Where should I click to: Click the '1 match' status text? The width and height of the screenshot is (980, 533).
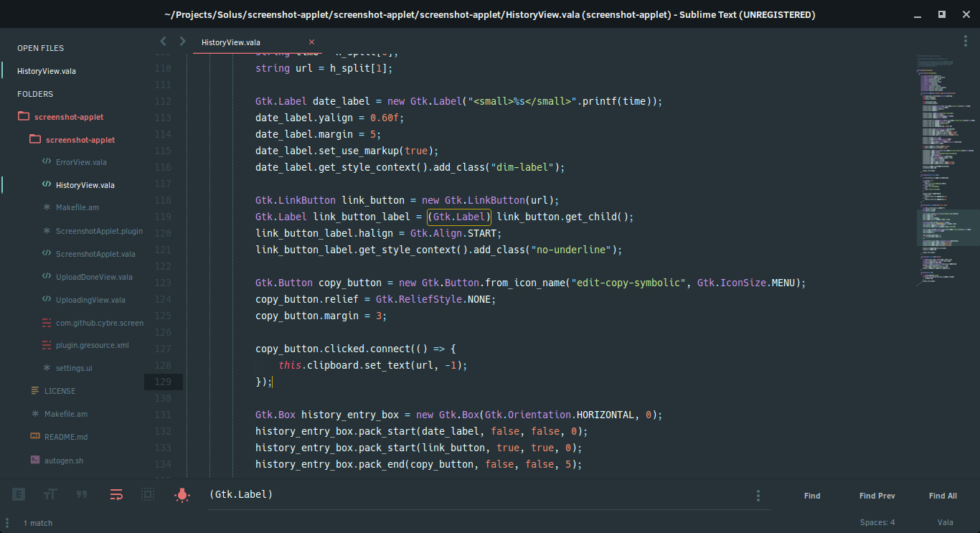coord(38,523)
